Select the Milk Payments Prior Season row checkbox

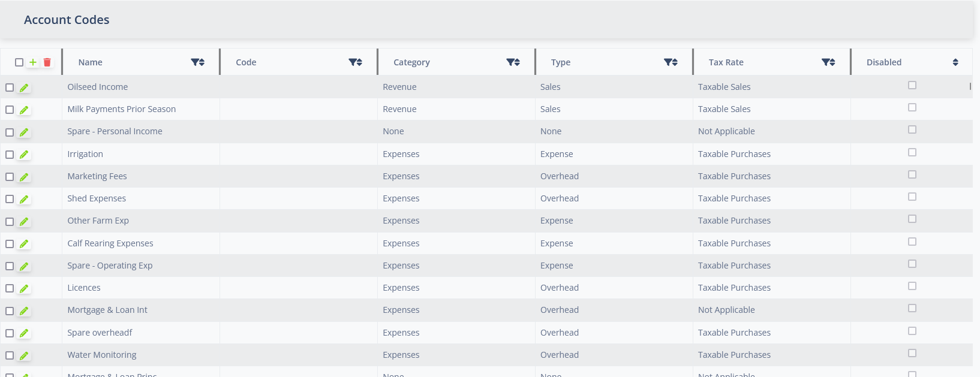(10, 110)
